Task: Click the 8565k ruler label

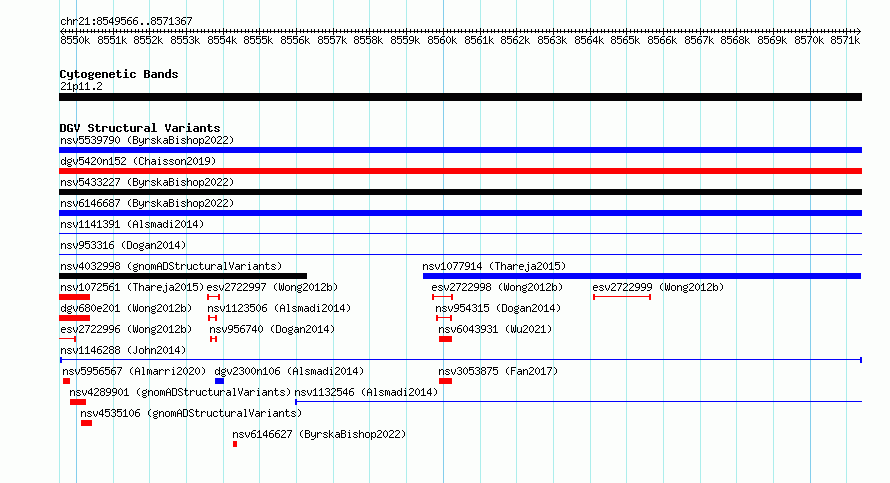Action: (625, 40)
